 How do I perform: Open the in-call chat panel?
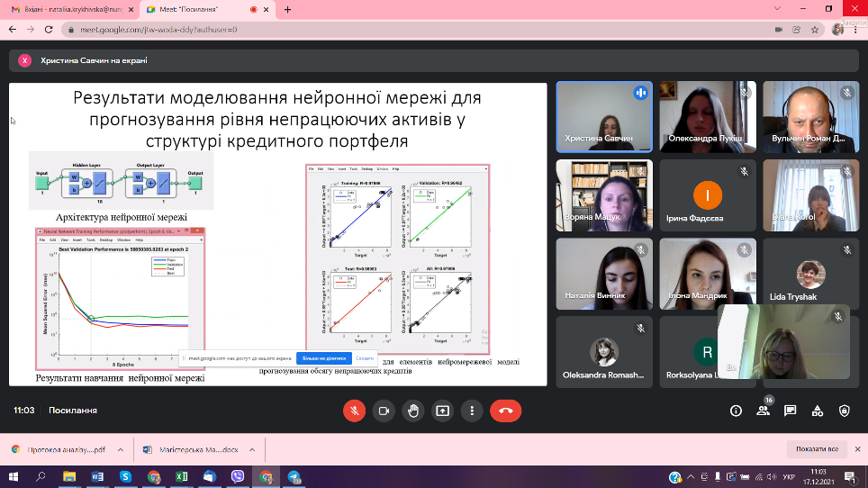[790, 411]
